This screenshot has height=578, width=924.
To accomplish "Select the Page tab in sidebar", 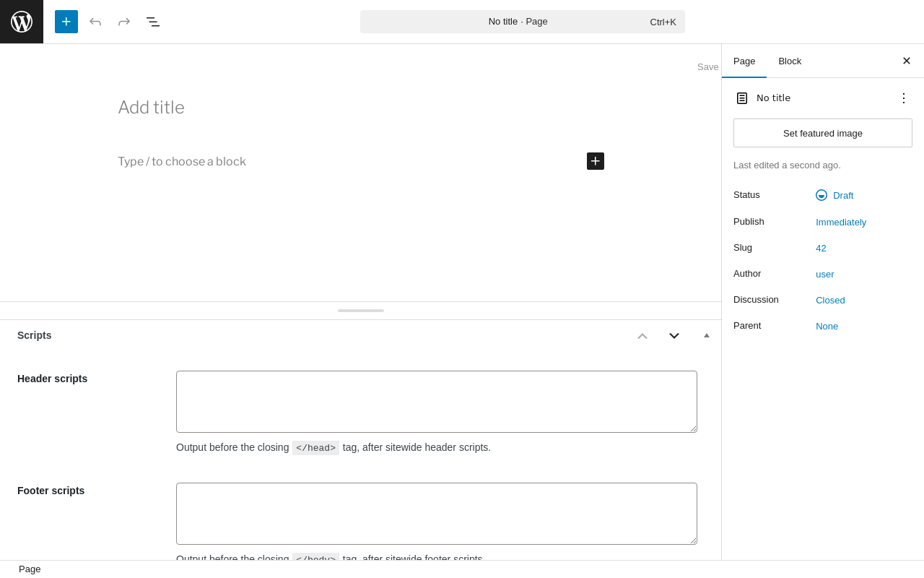I will [x=744, y=61].
